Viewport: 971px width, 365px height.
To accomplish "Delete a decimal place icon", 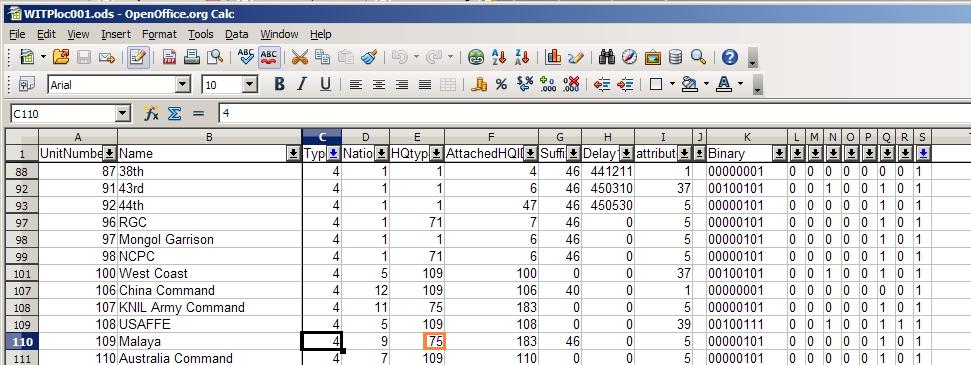I will [x=572, y=84].
